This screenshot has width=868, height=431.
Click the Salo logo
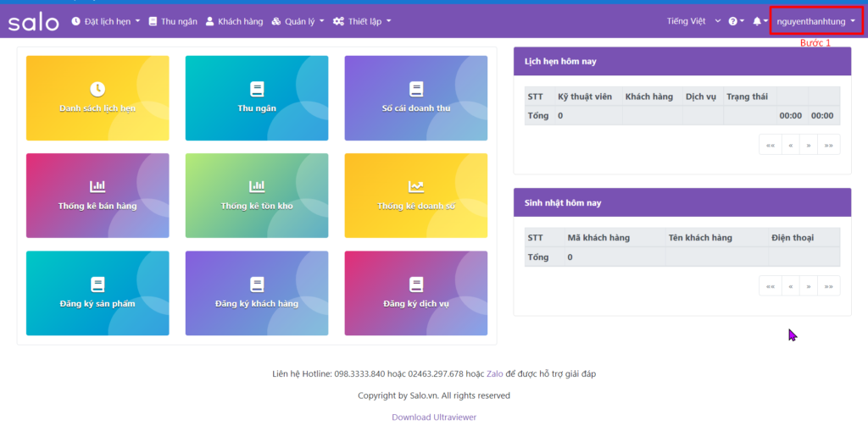pos(34,22)
